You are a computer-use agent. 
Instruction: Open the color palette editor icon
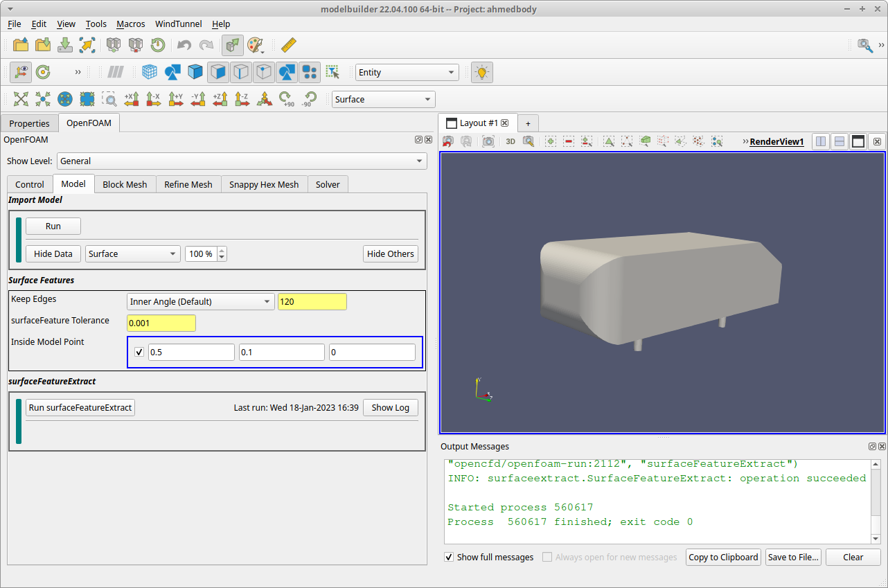(x=255, y=45)
